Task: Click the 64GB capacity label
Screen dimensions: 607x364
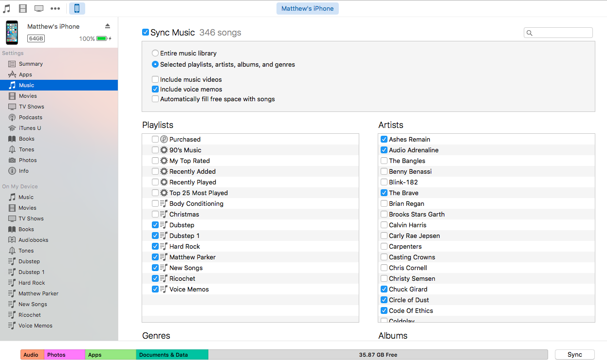Action: point(36,38)
